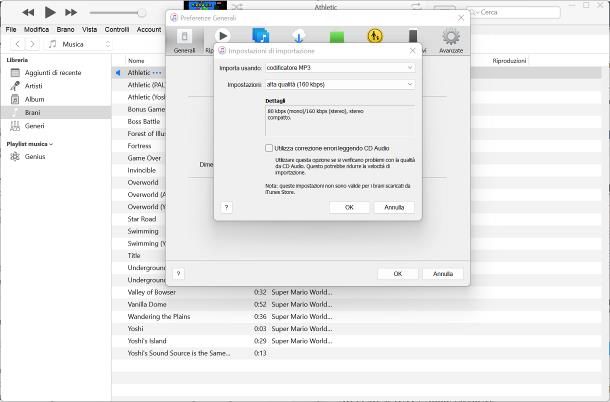This screenshot has height=402, width=610.
Task: Click the Album sidebar icon
Action: [x=15, y=99]
